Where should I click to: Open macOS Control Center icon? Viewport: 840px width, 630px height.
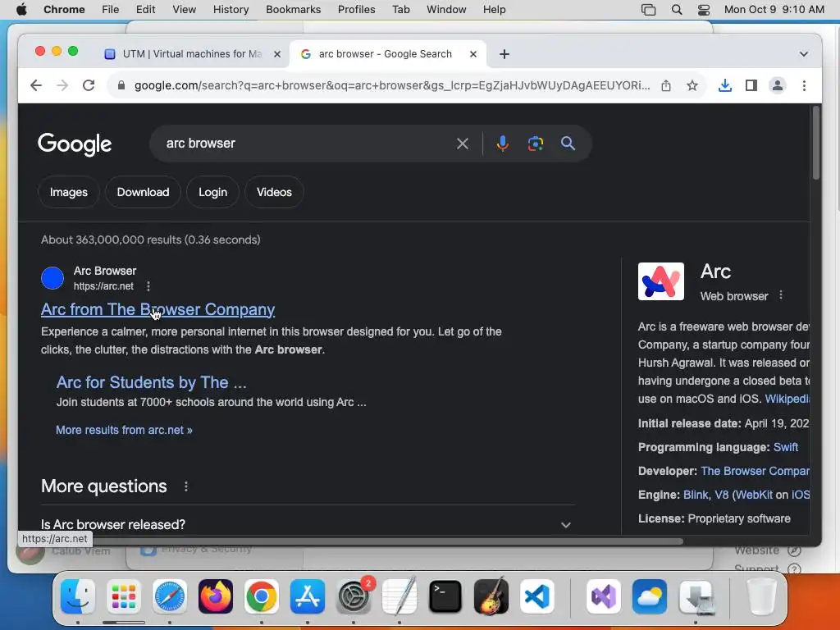click(704, 10)
